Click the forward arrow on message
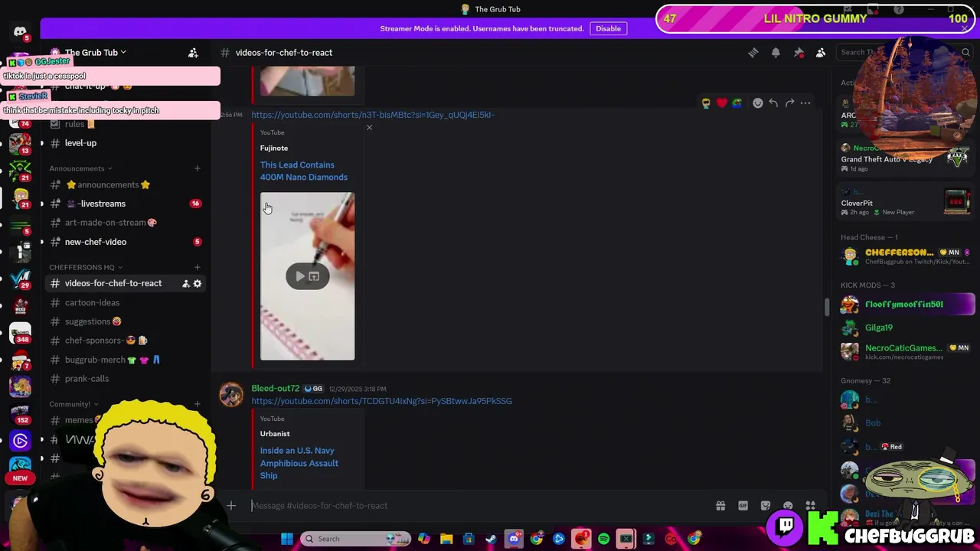 789,103
